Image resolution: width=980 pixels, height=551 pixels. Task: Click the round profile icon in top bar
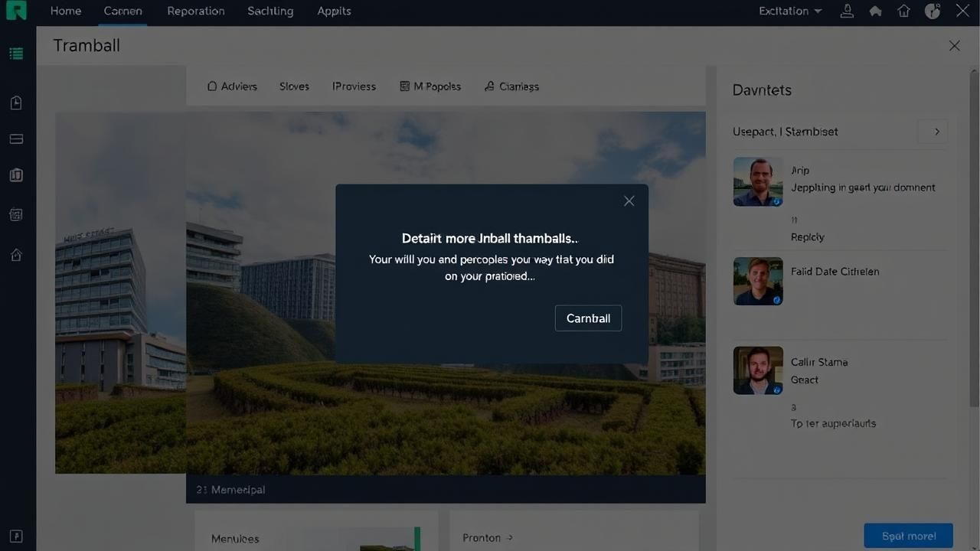click(933, 11)
